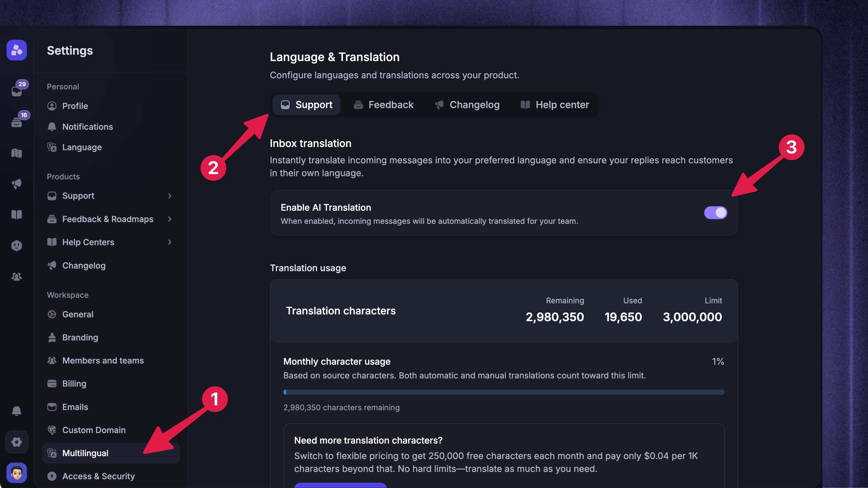This screenshot has height=488, width=868.
Task: Open the roadmap map icon in left rail
Action: pos(16,153)
